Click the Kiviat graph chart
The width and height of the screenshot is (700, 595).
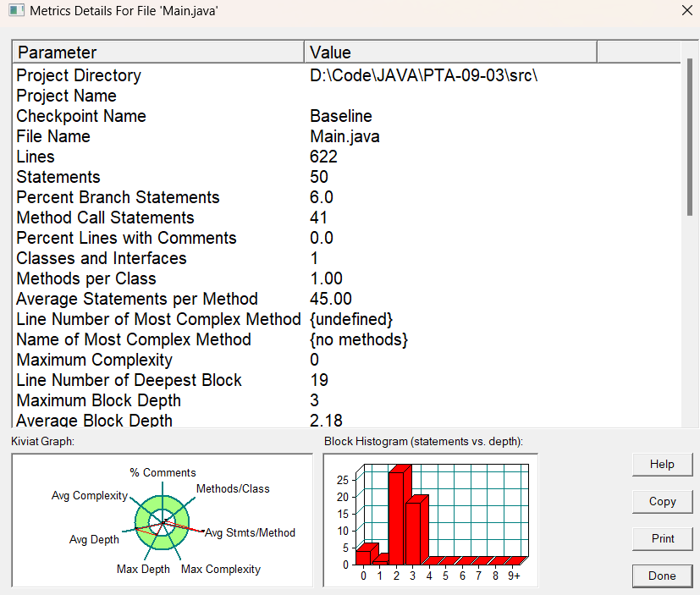[x=162, y=521]
